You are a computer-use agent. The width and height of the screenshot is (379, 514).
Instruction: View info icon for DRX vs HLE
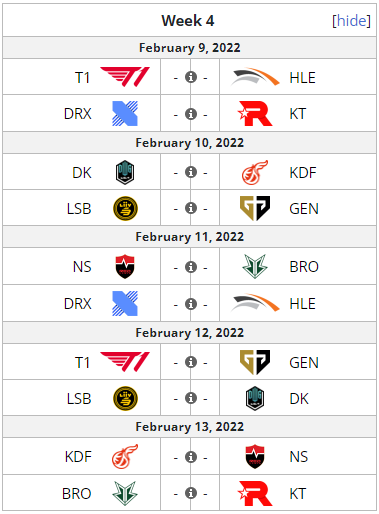point(191,304)
